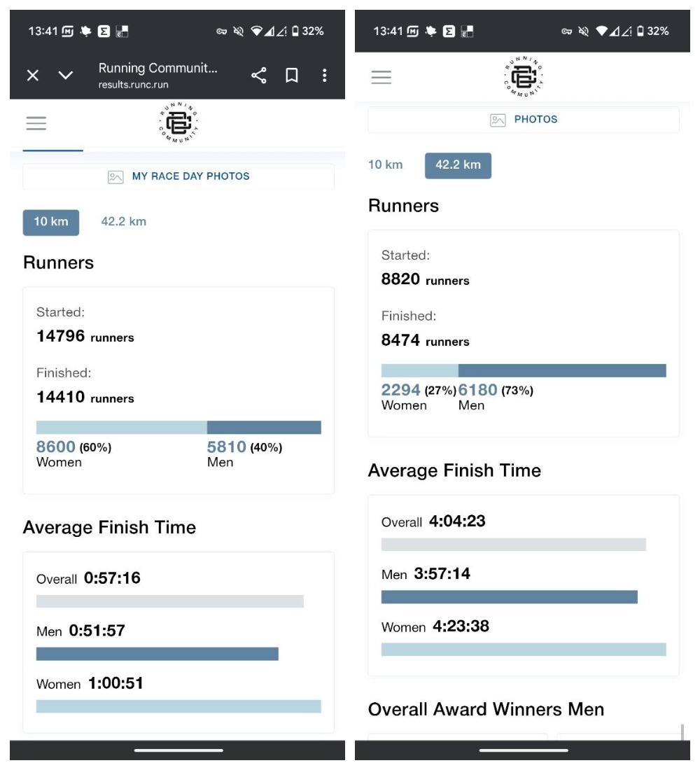Tap the battery 32% indicator on right status bar

coord(653,31)
